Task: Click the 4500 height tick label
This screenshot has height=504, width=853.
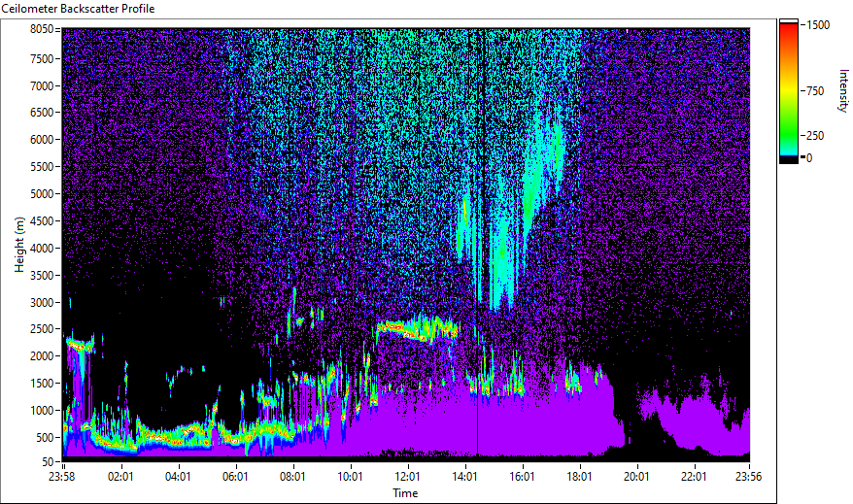Action: click(x=42, y=221)
